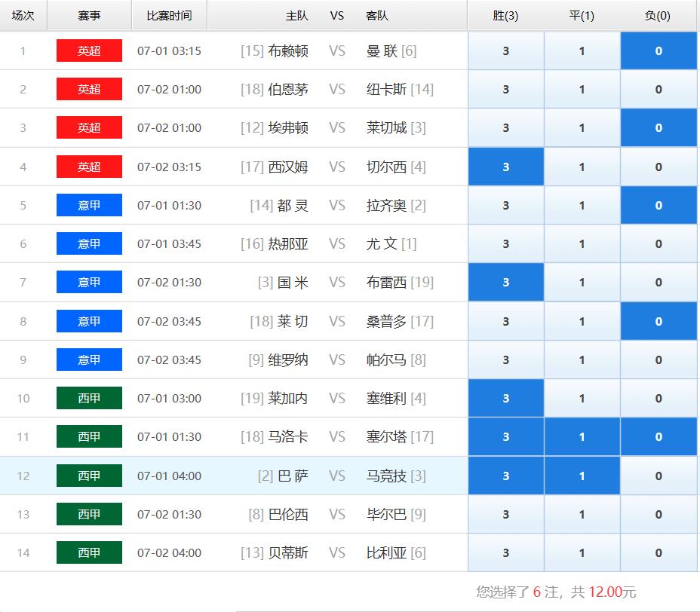Viewport: 700px width, 612px height.
Task: Click match time 07-01 03:15
Action: [x=169, y=50]
